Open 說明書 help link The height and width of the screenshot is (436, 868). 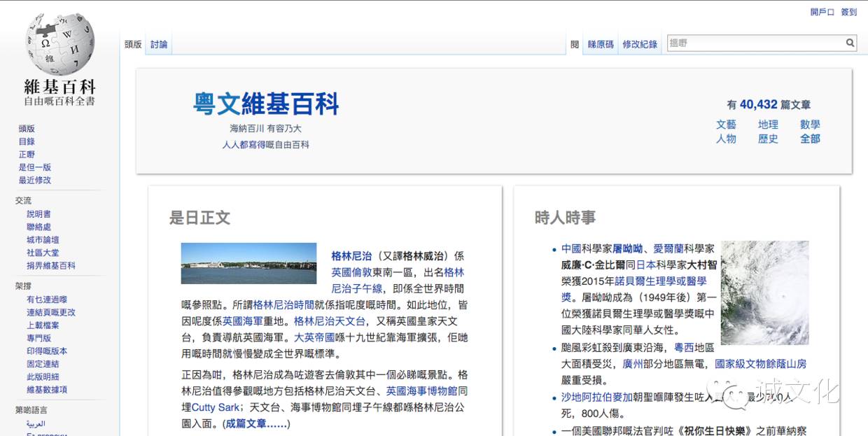point(38,214)
